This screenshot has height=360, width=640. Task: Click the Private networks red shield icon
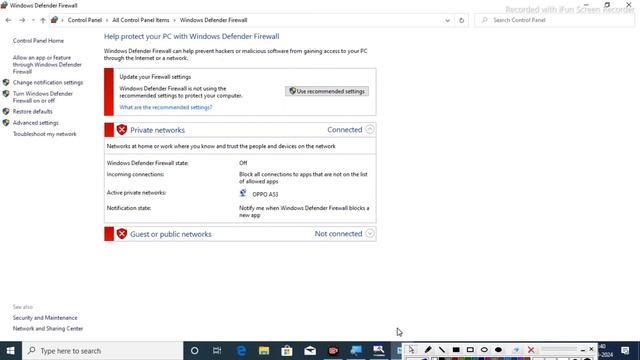click(122, 130)
